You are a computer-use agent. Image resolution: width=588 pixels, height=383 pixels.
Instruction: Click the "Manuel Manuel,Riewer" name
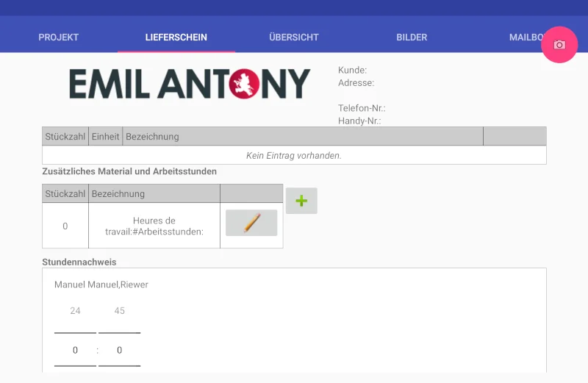[x=101, y=284]
